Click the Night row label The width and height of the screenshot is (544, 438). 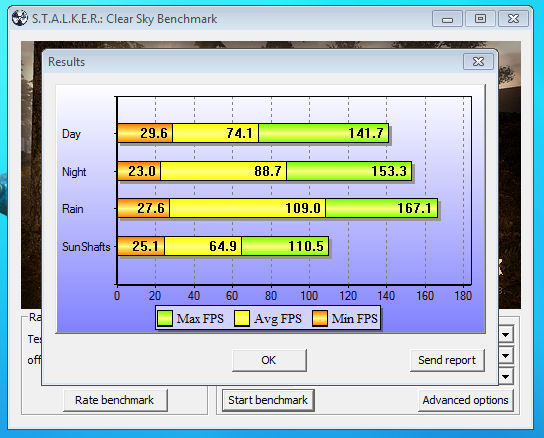[x=74, y=172]
